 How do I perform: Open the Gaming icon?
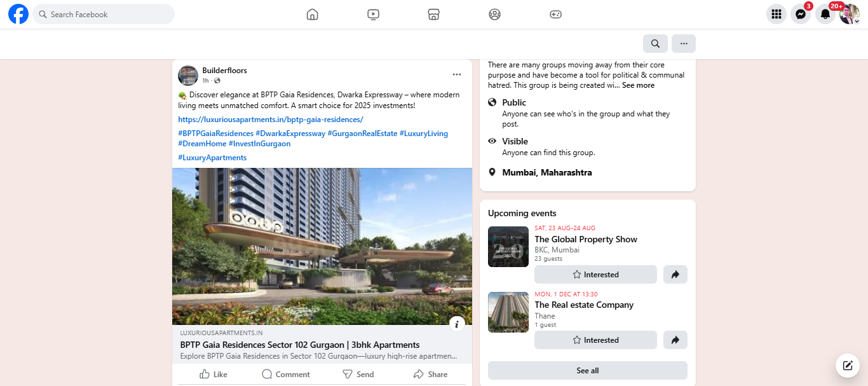tap(555, 14)
